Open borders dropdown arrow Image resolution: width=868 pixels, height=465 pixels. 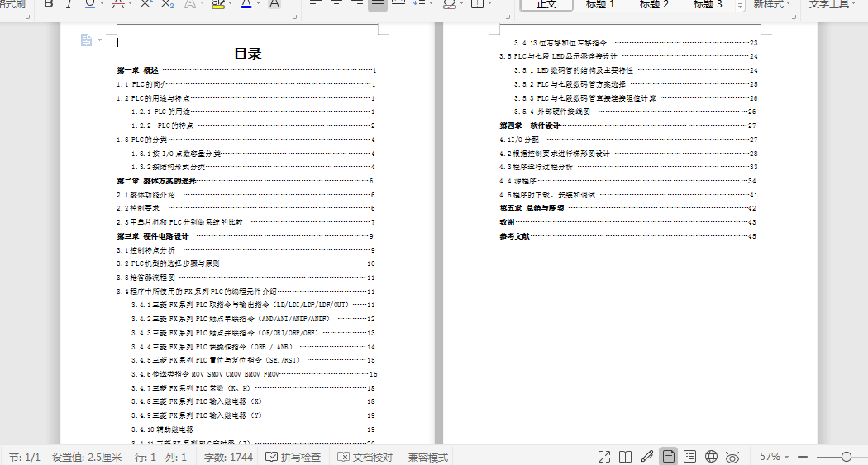(x=490, y=4)
